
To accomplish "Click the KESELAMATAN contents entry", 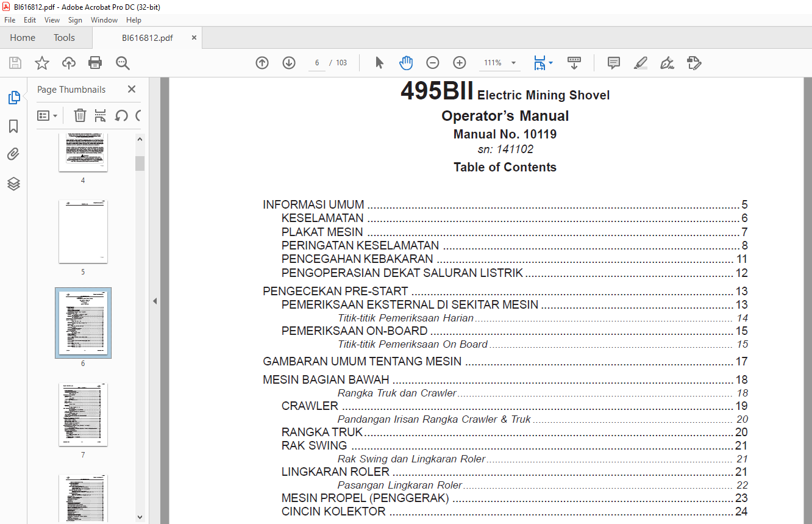I will click(x=515, y=218).
